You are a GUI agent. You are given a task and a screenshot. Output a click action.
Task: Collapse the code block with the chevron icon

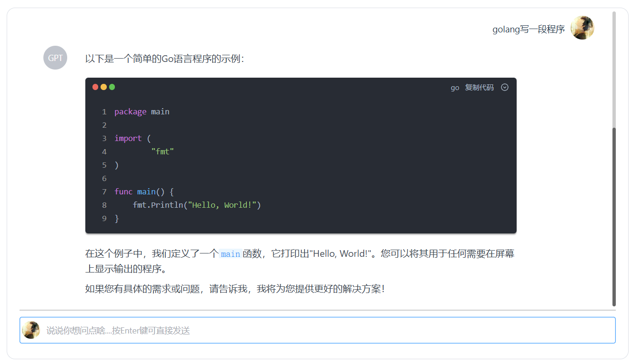505,87
